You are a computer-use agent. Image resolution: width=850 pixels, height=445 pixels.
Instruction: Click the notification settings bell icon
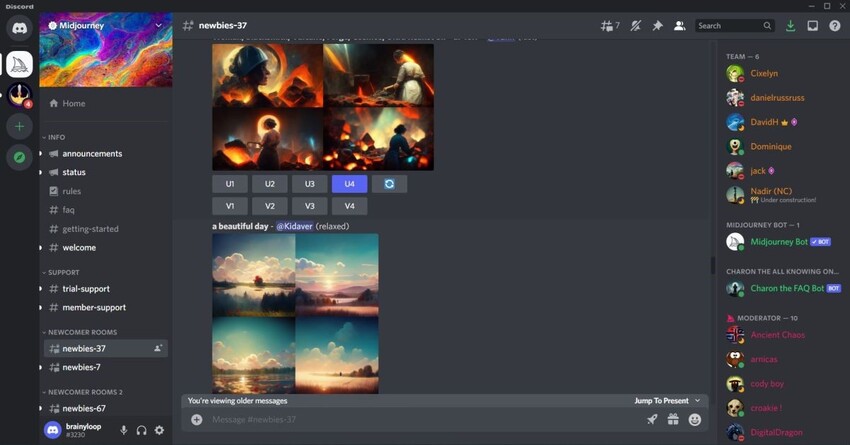point(635,25)
